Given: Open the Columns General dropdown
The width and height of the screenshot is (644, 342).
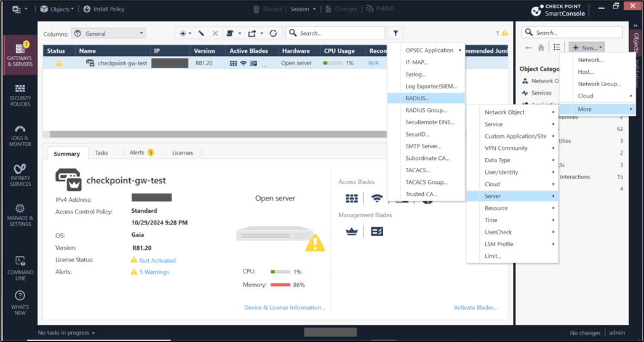Looking at the screenshot, I should tap(108, 33).
